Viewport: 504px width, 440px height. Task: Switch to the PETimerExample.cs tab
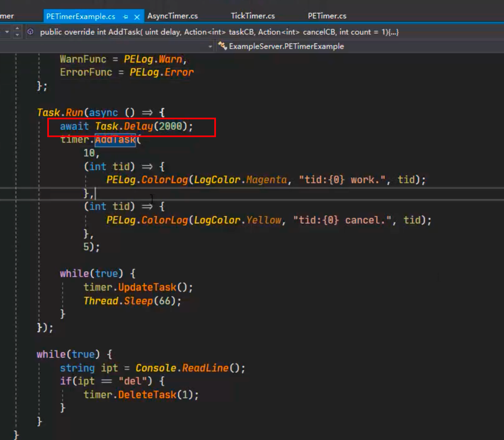81,16
